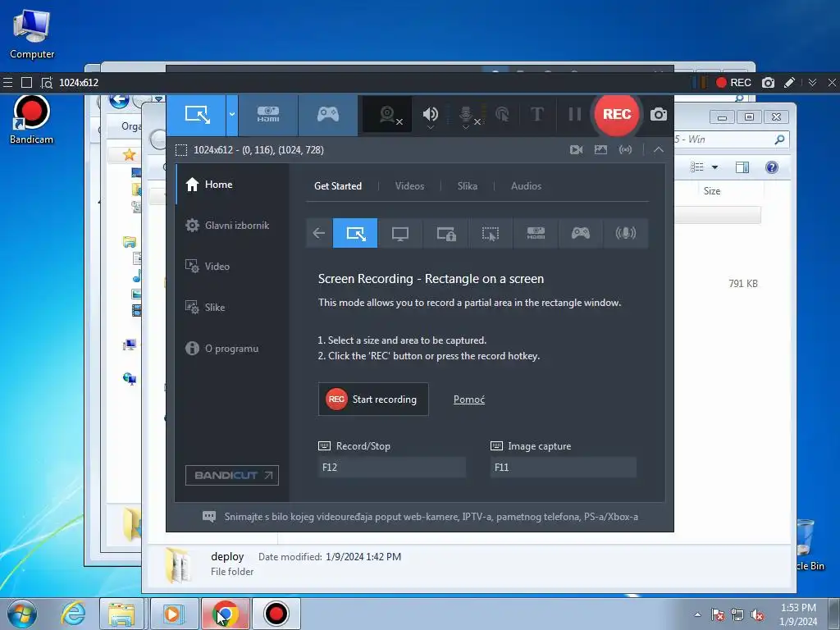Click 1024x612 size label on recording bar
The image size is (840, 630).
tap(79, 83)
